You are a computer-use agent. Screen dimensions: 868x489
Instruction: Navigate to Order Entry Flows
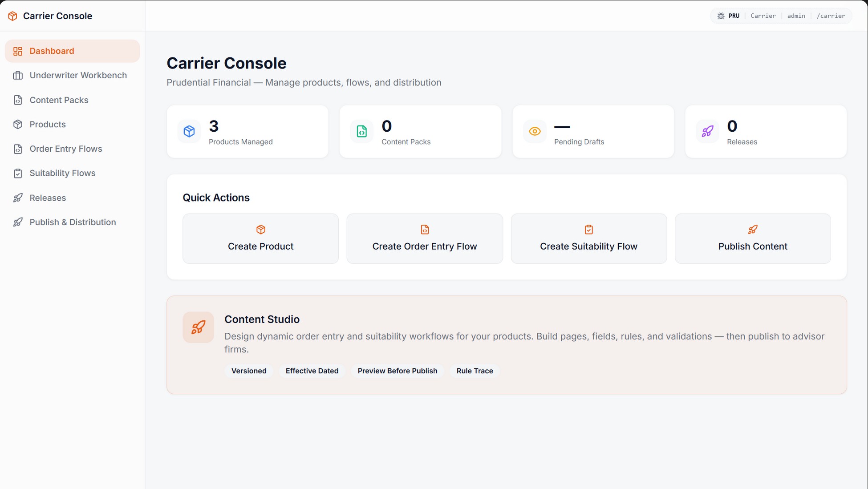point(65,149)
